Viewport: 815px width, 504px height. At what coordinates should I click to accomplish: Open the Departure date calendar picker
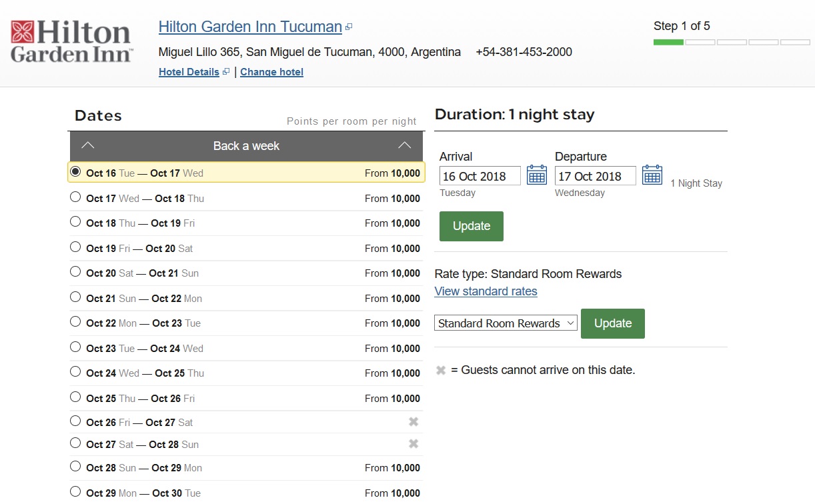pos(652,175)
